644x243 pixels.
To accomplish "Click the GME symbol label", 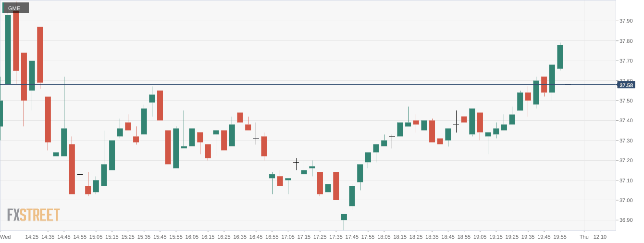I will tap(14, 8).
